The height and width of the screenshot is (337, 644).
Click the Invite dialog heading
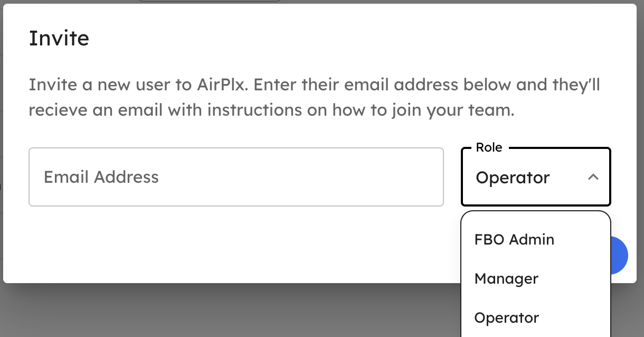(x=59, y=39)
